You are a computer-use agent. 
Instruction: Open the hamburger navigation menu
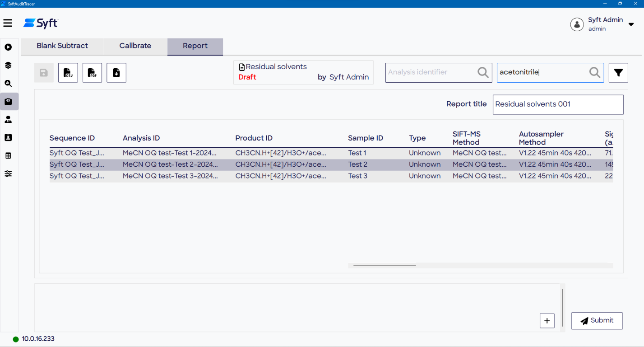8,23
